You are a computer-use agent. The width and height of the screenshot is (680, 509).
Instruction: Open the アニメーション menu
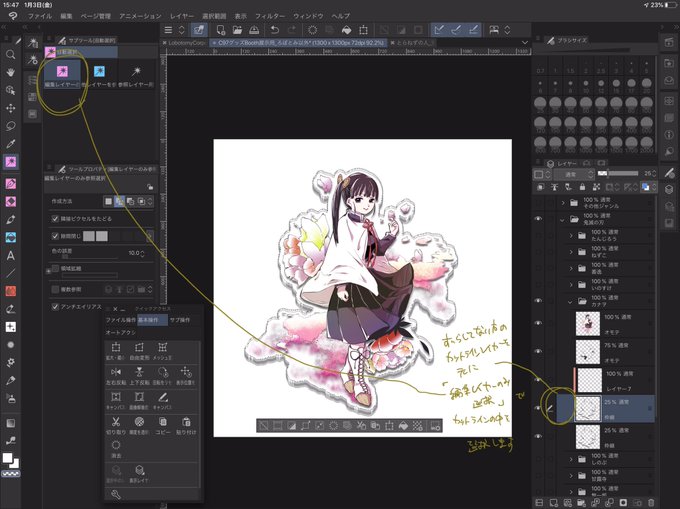[x=140, y=16]
